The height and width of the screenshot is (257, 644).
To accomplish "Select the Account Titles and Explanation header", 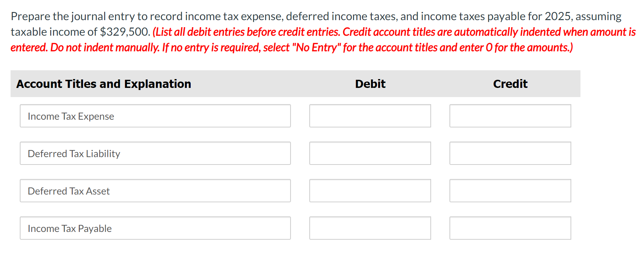I will point(104,84).
